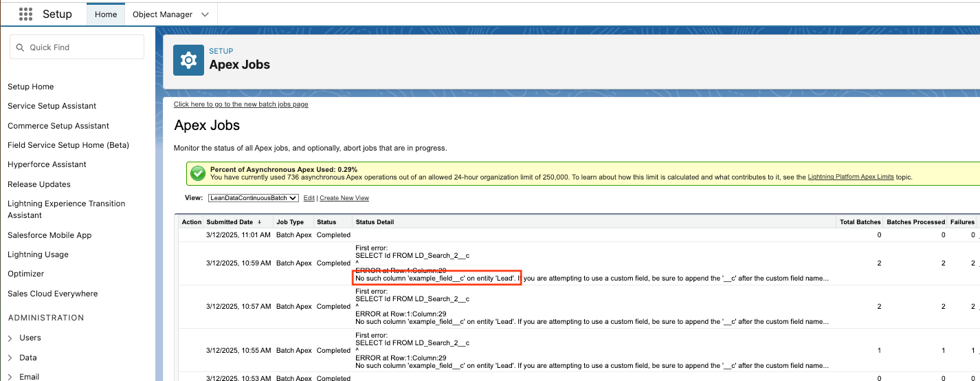Open the App Launcher grid icon
The image size is (980, 381).
(25, 14)
